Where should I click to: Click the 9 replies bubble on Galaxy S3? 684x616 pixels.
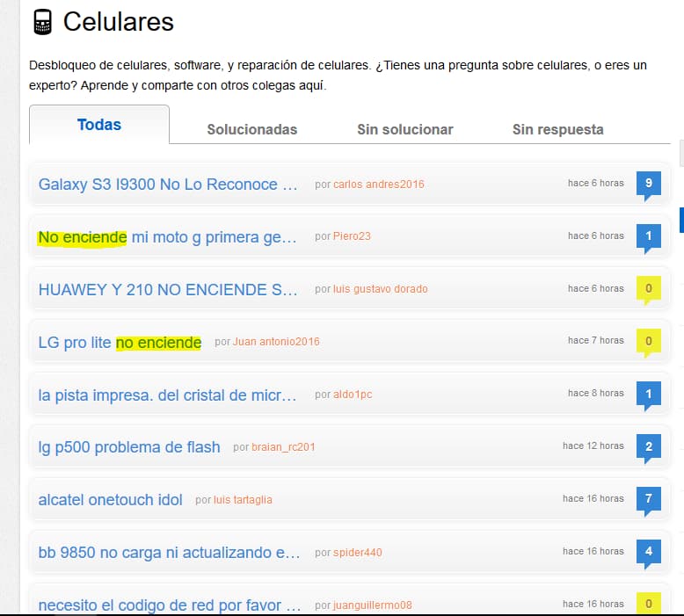pos(649,184)
